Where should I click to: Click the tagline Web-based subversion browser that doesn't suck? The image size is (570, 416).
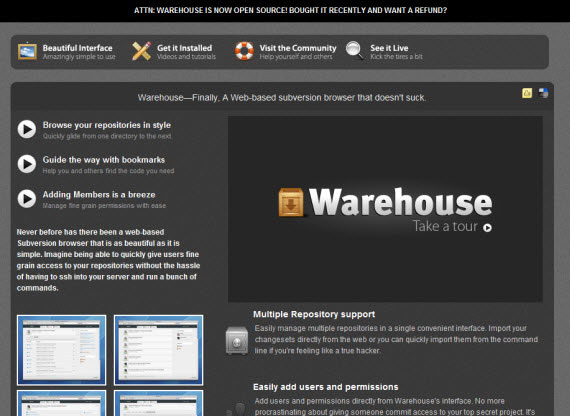click(282, 97)
